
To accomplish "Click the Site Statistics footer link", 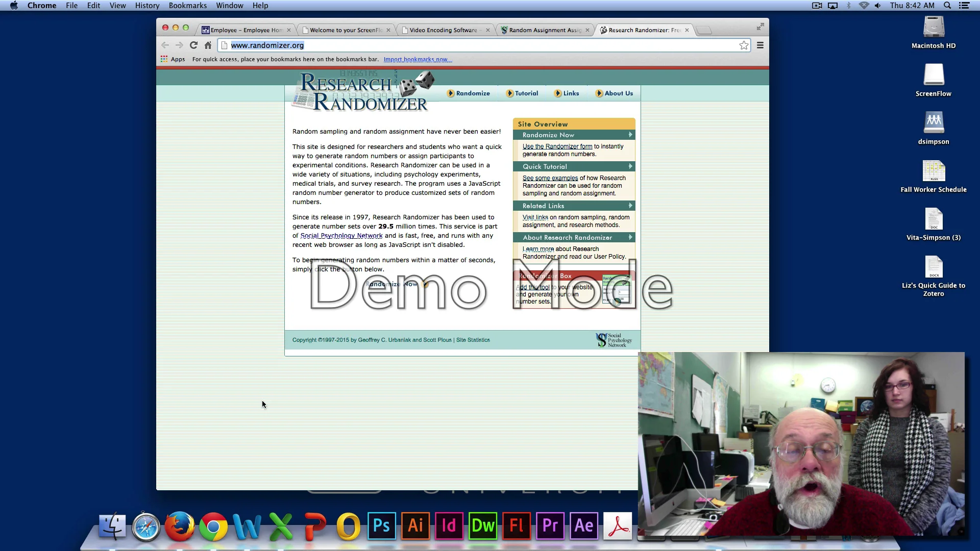I will coord(473,340).
